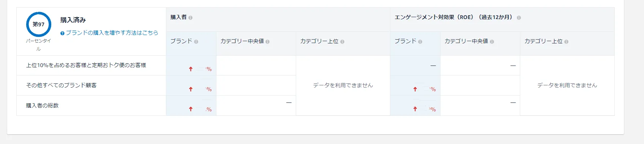Viewport: 644px width, 144px height.
Task: Click info icon next to カテゴリー上位 under ROE
Action: (566, 42)
